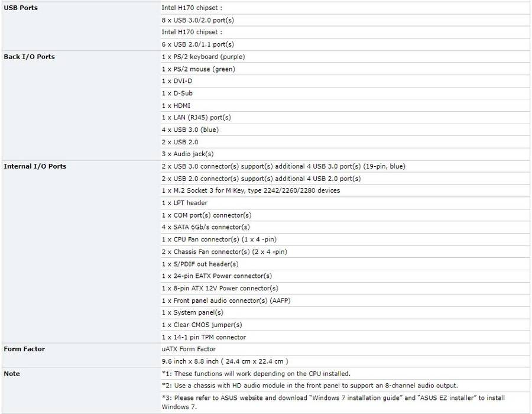
Task: Click the 14-1 pin TPM connector line
Action: (204, 337)
